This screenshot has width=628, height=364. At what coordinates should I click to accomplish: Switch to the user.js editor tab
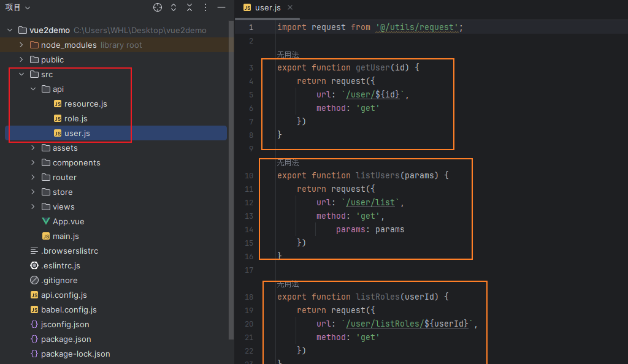pos(267,8)
